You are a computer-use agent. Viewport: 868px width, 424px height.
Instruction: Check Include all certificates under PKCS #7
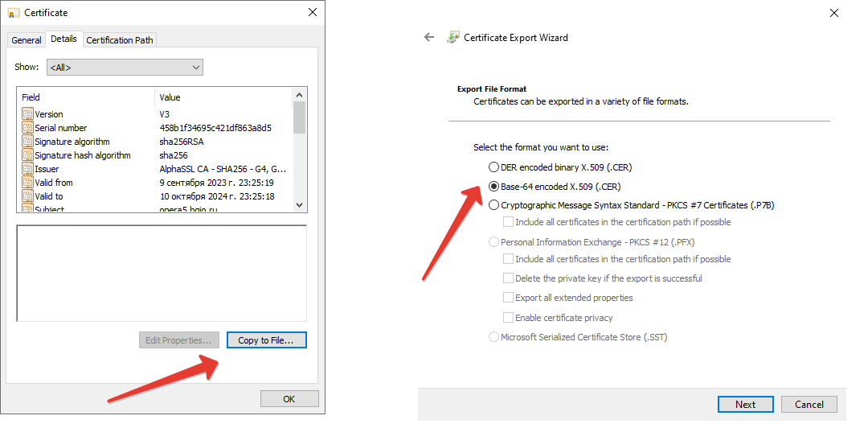tap(508, 222)
